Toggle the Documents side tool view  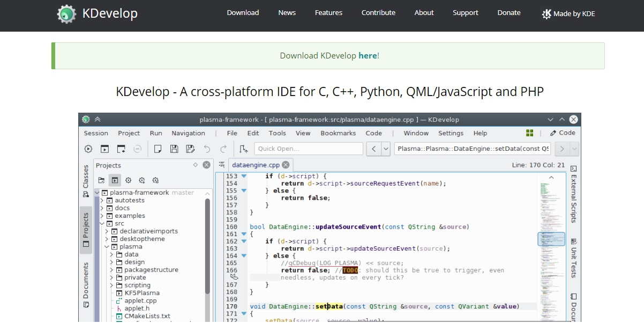[x=85, y=285]
